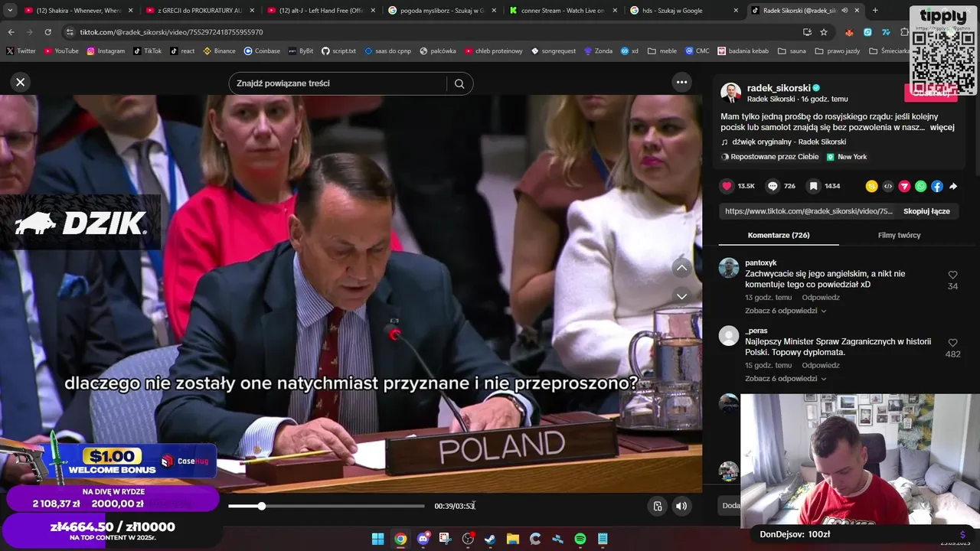Expand caption with więcej link
The image size is (980, 551).
click(x=942, y=127)
